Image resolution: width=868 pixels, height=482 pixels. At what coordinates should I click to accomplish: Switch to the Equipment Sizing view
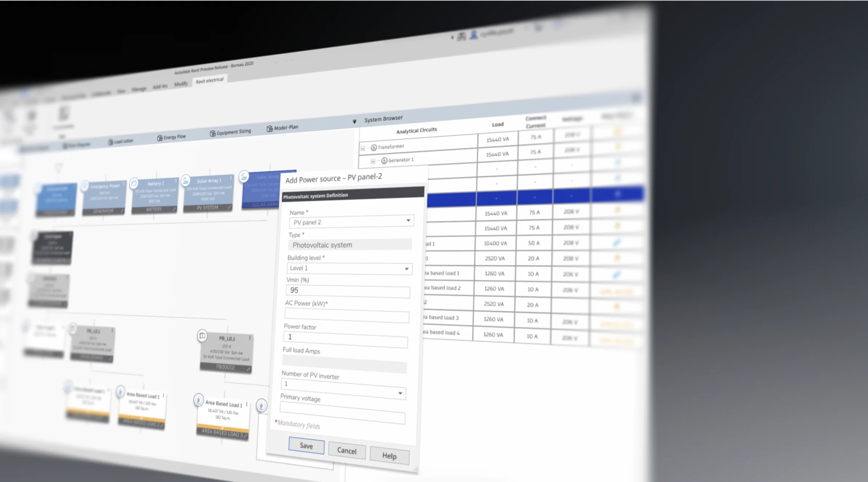tap(230, 132)
